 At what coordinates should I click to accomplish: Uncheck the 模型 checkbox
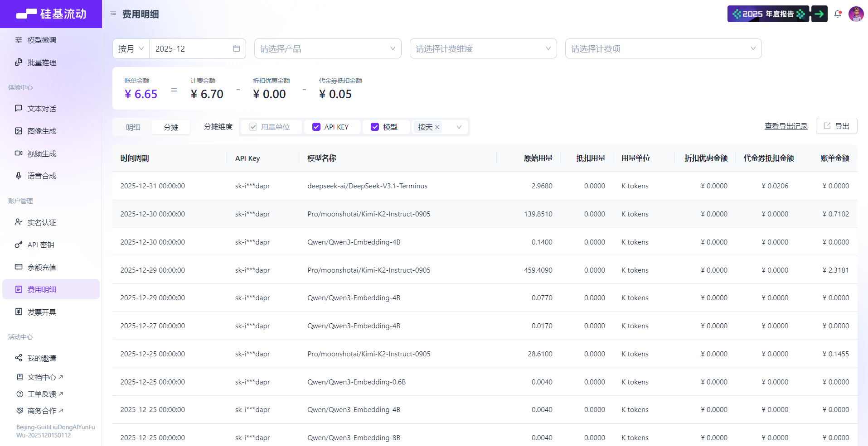point(375,127)
